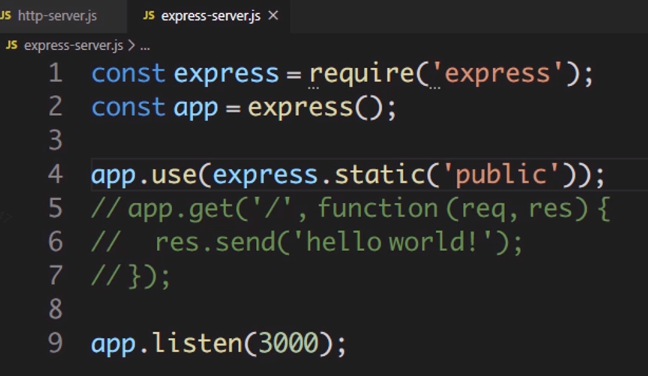
Task: Click the 'const' keyword on line 1
Action: 128,74
